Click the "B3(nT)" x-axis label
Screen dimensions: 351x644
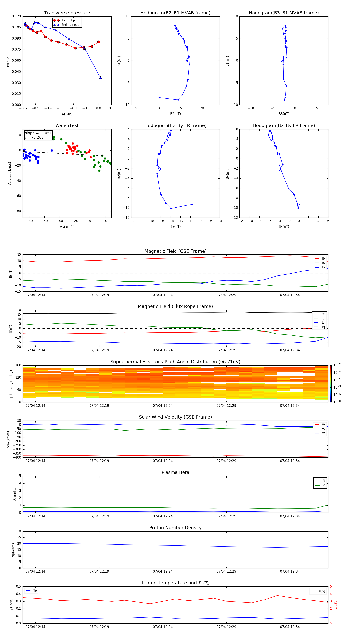pyautogui.click(x=284, y=114)
